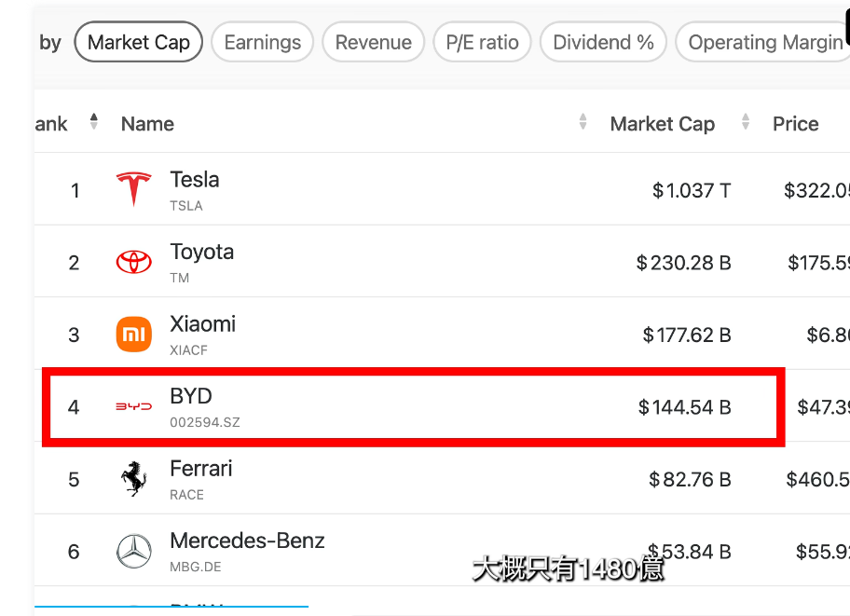The height and width of the screenshot is (616, 850).
Task: Click Xiaomi's $177.62 B market cap
Action: [687, 335]
